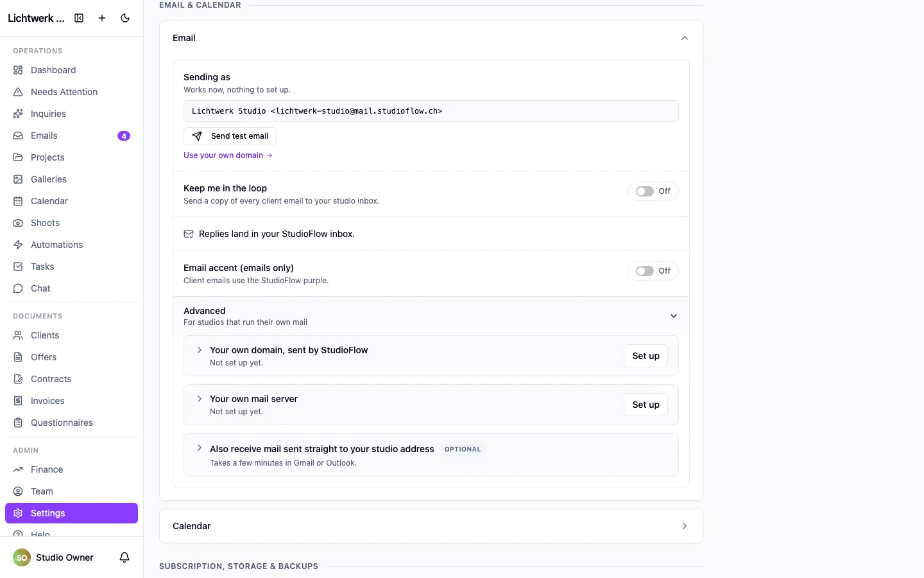Click the Sending as address field

(431, 111)
